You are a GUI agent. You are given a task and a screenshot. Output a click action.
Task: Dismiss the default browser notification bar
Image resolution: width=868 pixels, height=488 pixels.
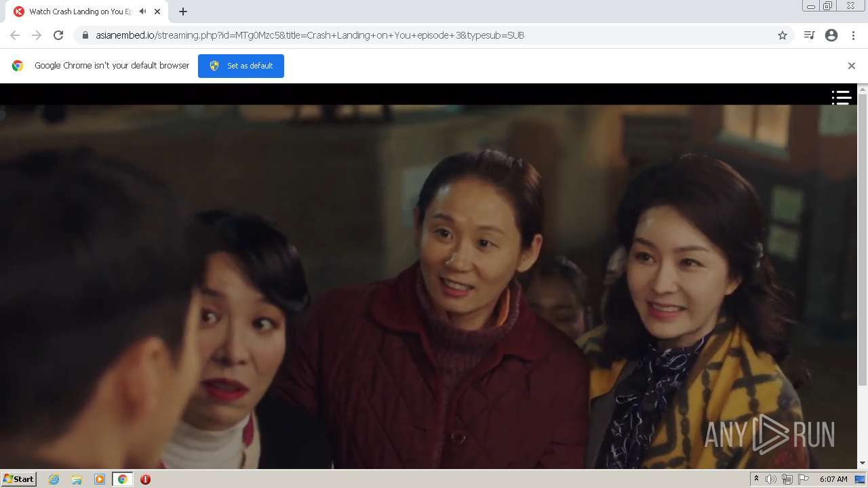pos(852,66)
